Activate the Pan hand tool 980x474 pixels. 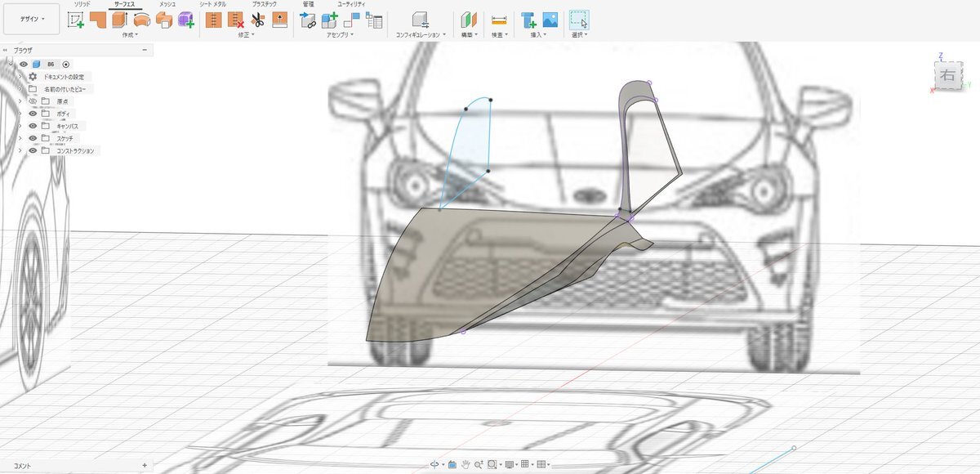[465, 464]
